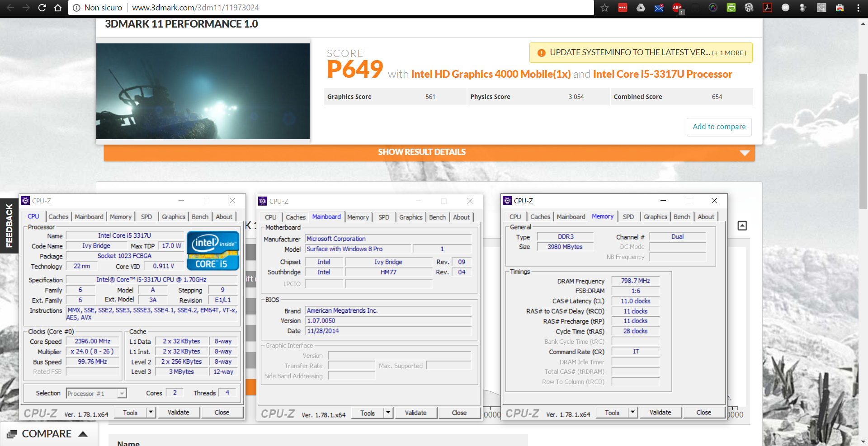Open the Memory tab in the Mainboard window
Image resolution: width=868 pixels, height=446 pixels.
[x=358, y=217]
